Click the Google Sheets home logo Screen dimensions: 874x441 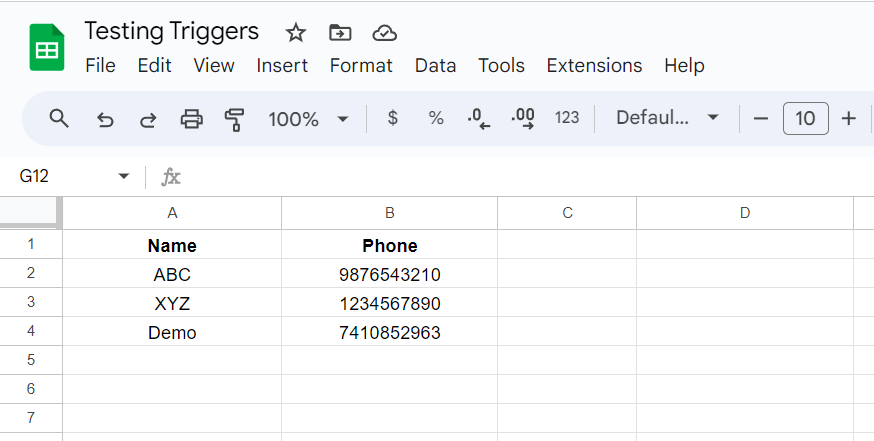(x=46, y=48)
